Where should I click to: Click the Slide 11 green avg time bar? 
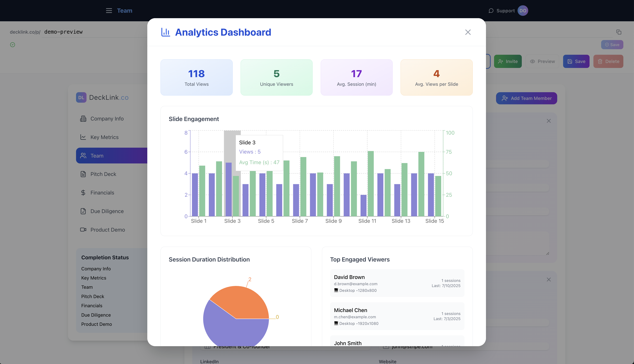[371, 183]
